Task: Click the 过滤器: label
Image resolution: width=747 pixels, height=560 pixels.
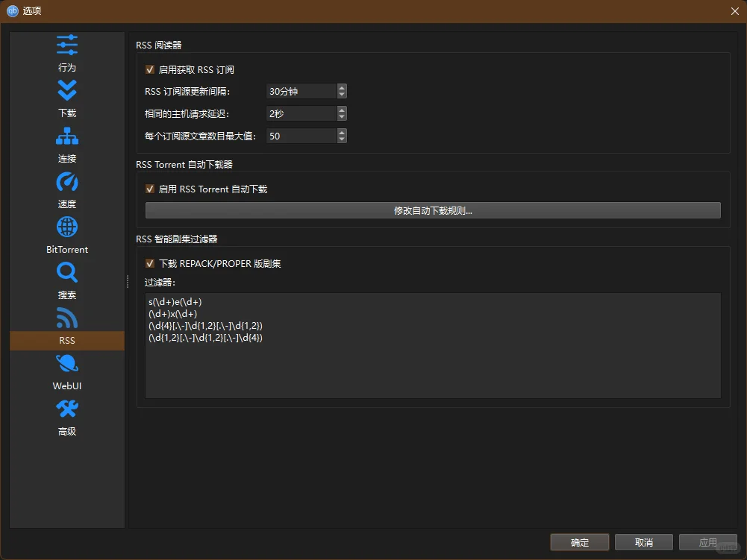Action: pyautogui.click(x=160, y=283)
